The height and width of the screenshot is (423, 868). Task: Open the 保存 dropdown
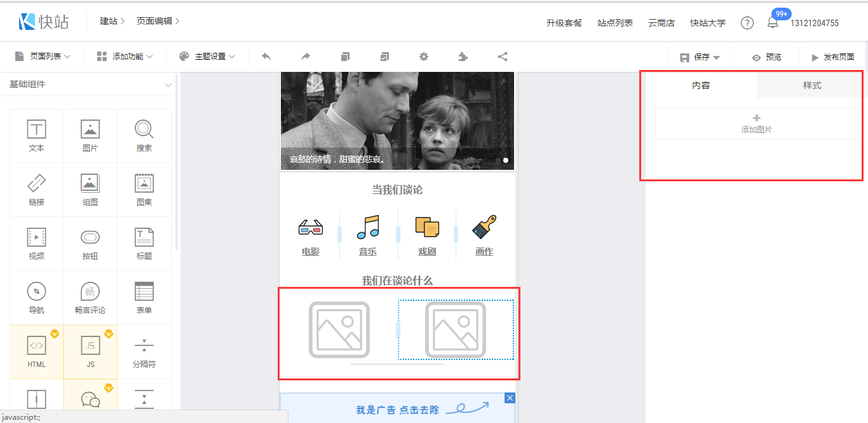click(700, 57)
